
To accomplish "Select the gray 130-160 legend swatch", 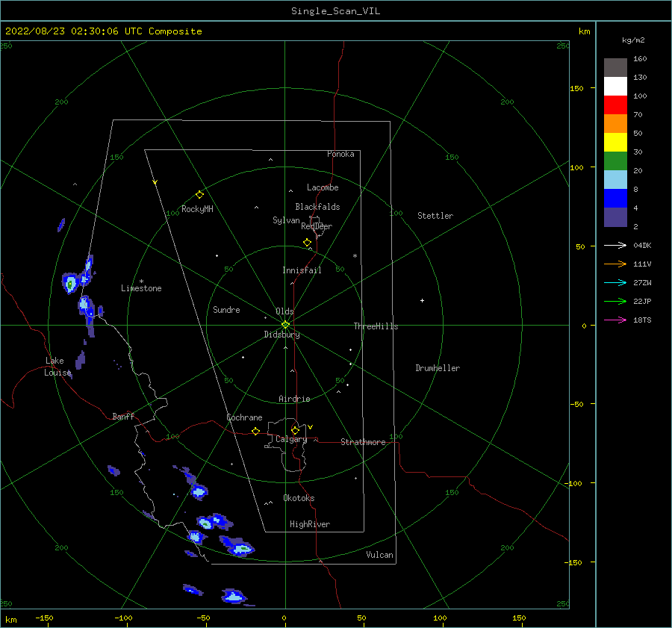I will tap(615, 68).
